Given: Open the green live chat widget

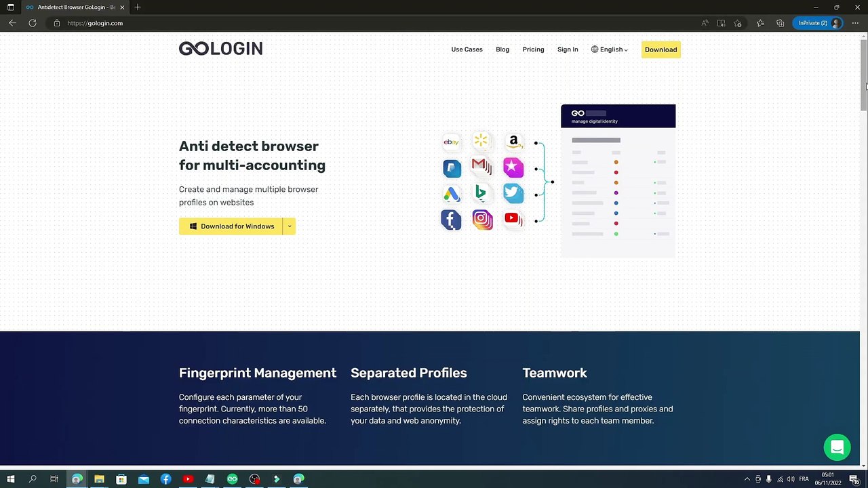Looking at the screenshot, I should click(837, 447).
